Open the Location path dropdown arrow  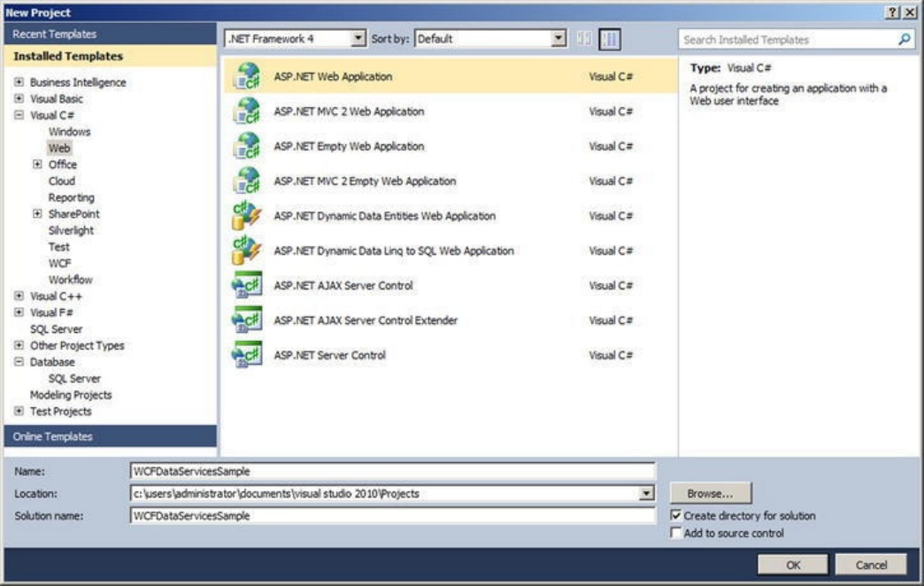(646, 493)
